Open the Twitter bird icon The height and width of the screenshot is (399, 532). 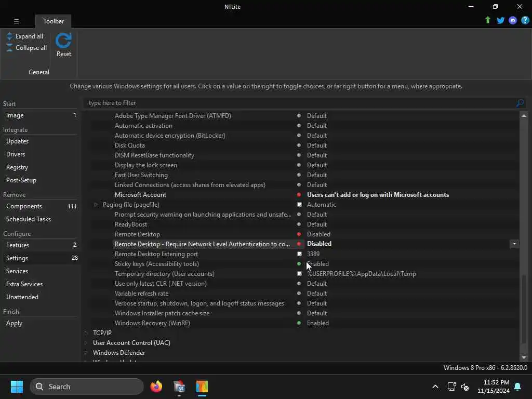click(x=500, y=20)
